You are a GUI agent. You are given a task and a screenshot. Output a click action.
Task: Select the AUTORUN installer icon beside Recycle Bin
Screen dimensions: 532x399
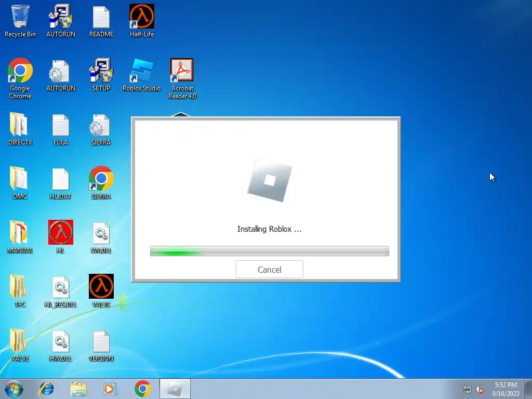click(x=61, y=20)
